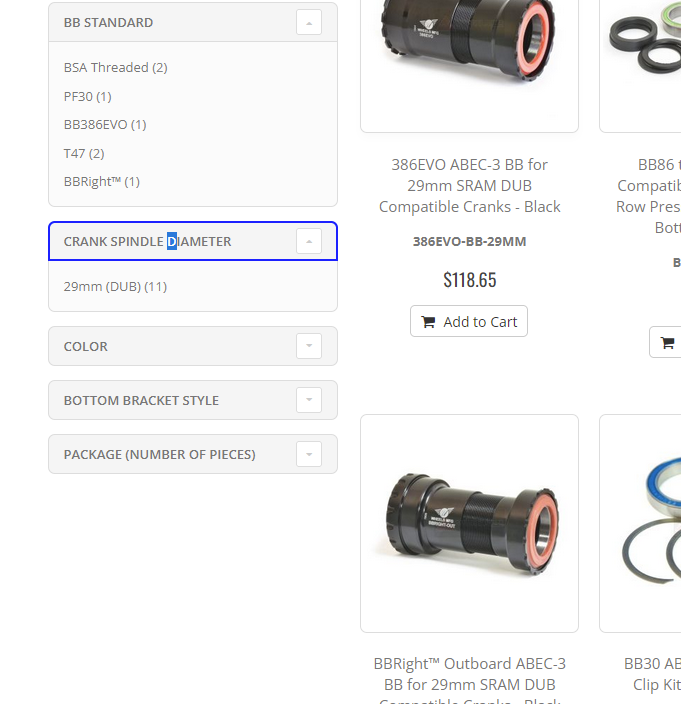Click the partially visible BB86 cart icon
Image resolution: width=681 pixels, height=704 pixels.
coord(667,343)
